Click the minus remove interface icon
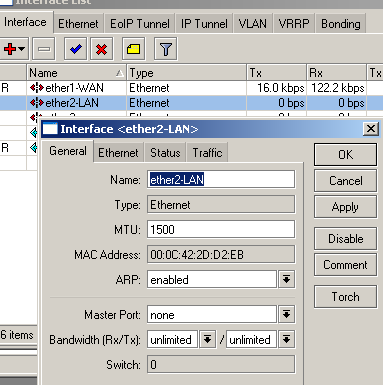 pyautogui.click(x=44, y=49)
